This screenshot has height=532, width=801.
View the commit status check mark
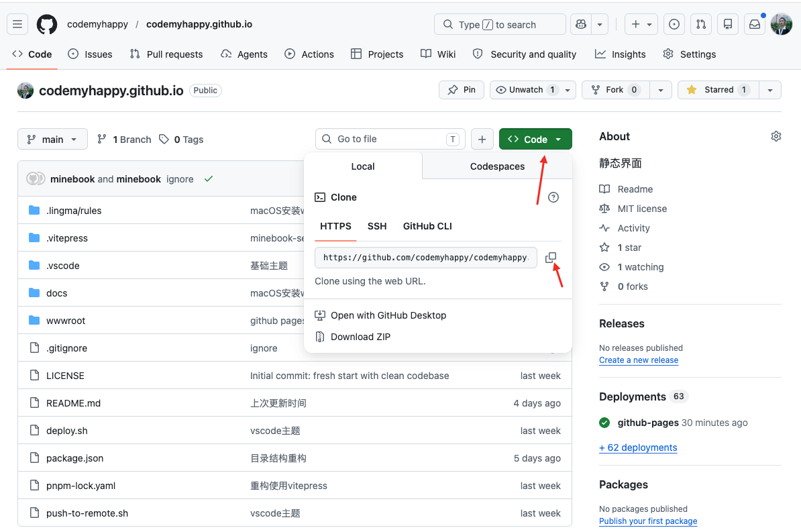click(209, 179)
